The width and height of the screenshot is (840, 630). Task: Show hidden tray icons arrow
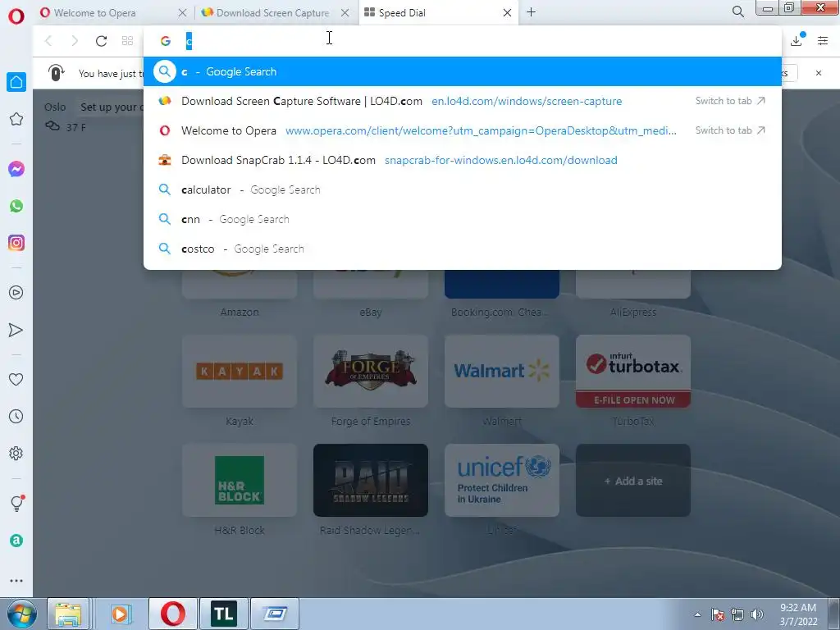click(697, 614)
